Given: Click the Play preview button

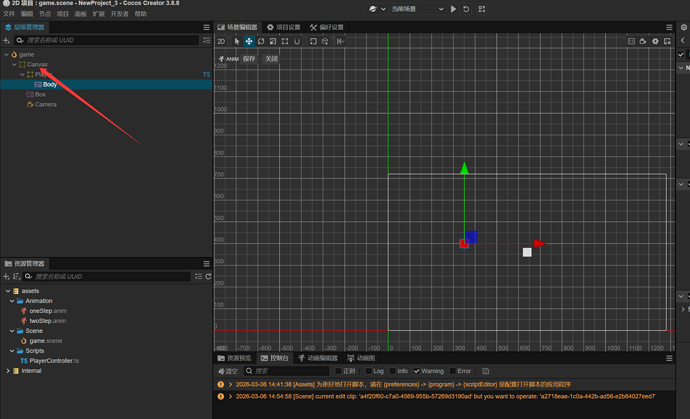Looking at the screenshot, I should (x=453, y=9).
